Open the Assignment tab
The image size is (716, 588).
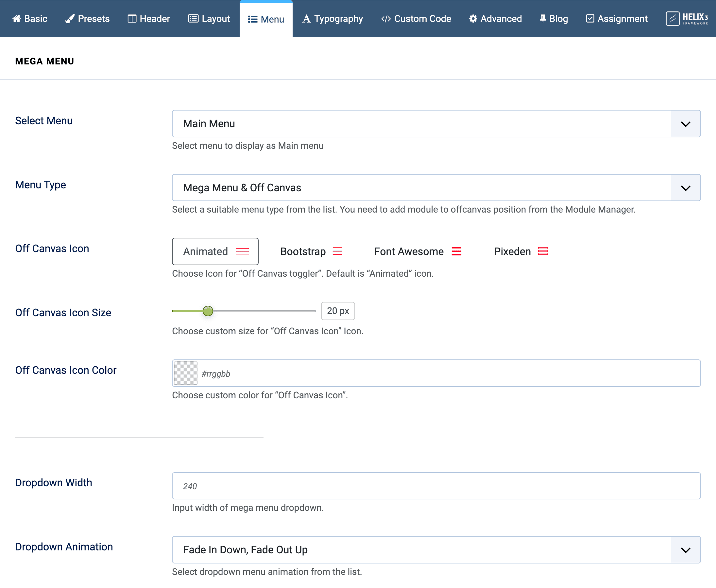tap(617, 19)
